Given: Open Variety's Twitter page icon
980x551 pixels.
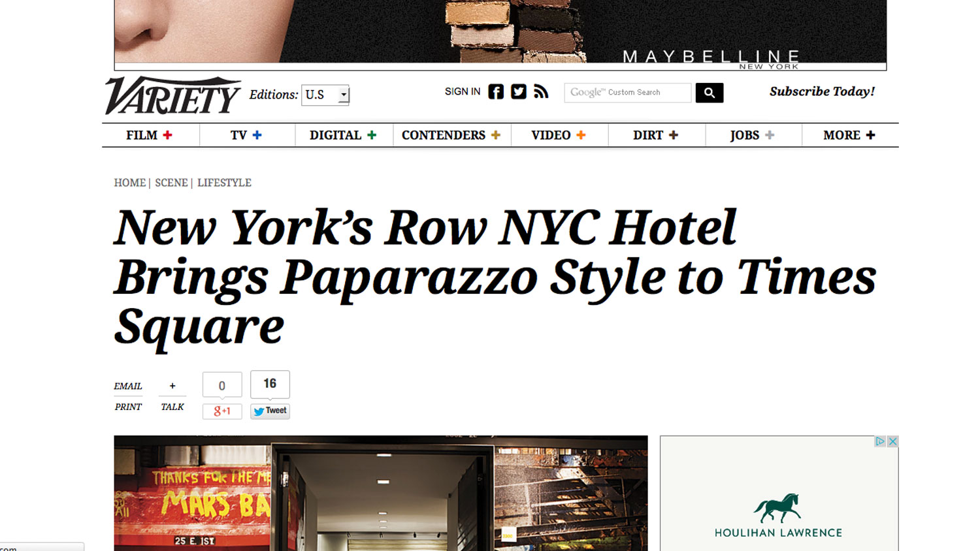Looking at the screenshot, I should (519, 91).
